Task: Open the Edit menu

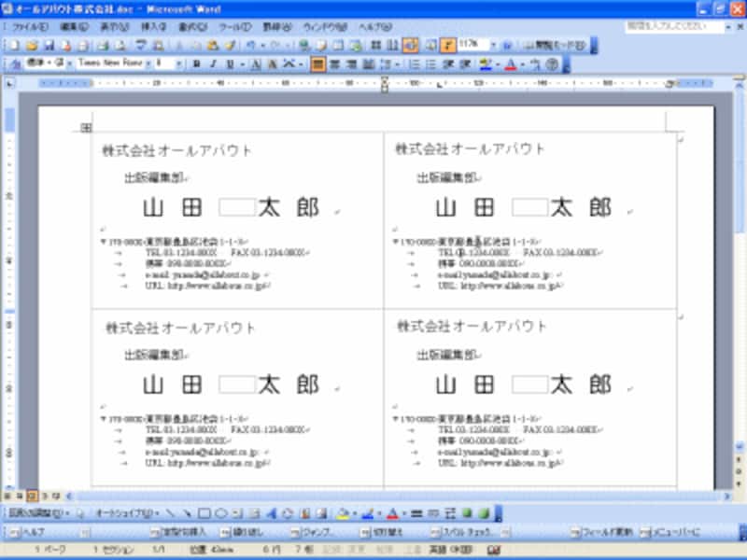Action: tap(75, 27)
